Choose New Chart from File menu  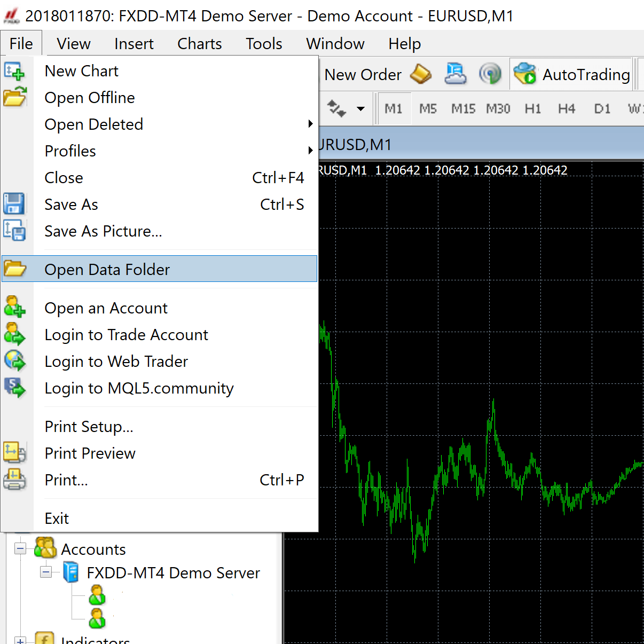coord(159,71)
